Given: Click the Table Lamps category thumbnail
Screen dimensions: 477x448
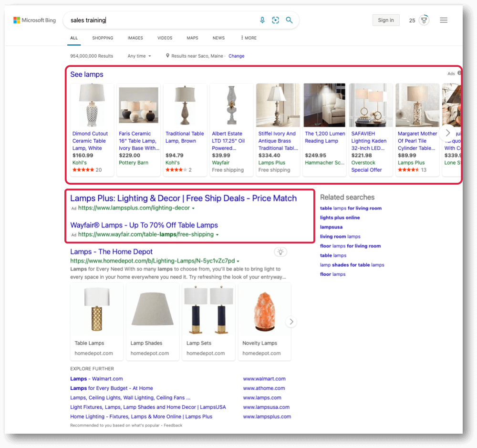Looking at the screenshot, I should click(97, 309).
